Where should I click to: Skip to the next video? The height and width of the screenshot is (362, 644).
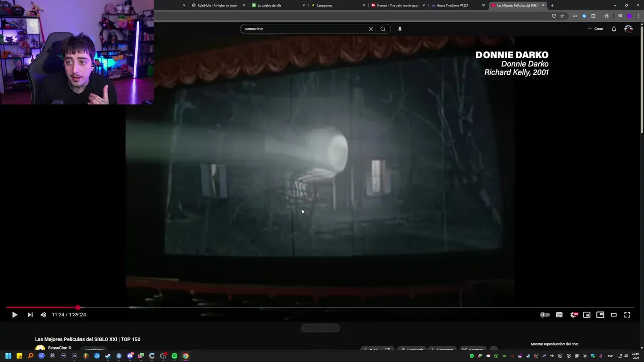pos(30,315)
